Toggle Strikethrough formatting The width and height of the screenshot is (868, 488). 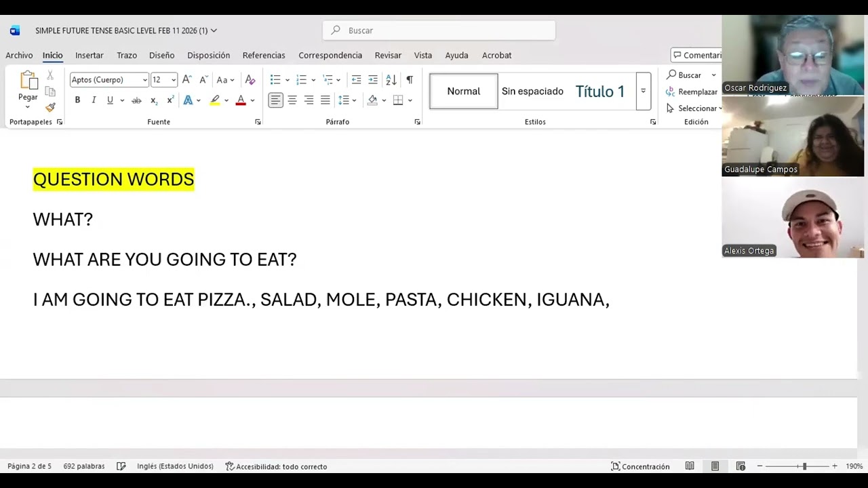pyautogui.click(x=136, y=100)
